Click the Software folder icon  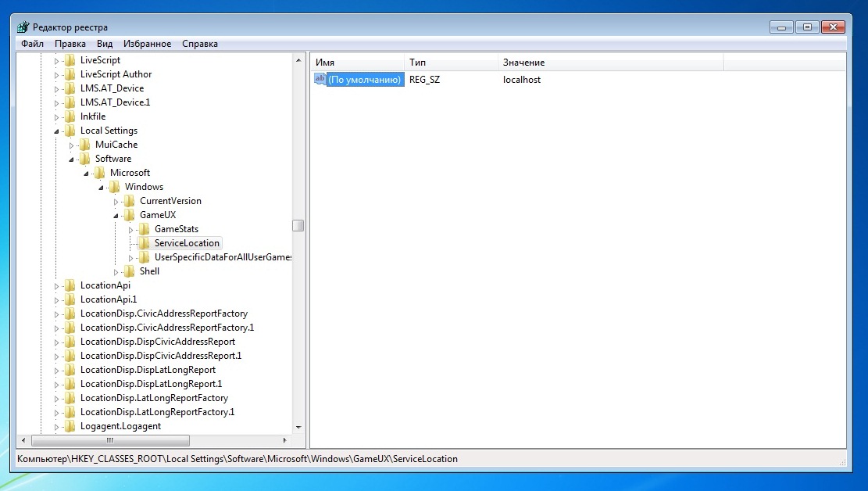84,159
